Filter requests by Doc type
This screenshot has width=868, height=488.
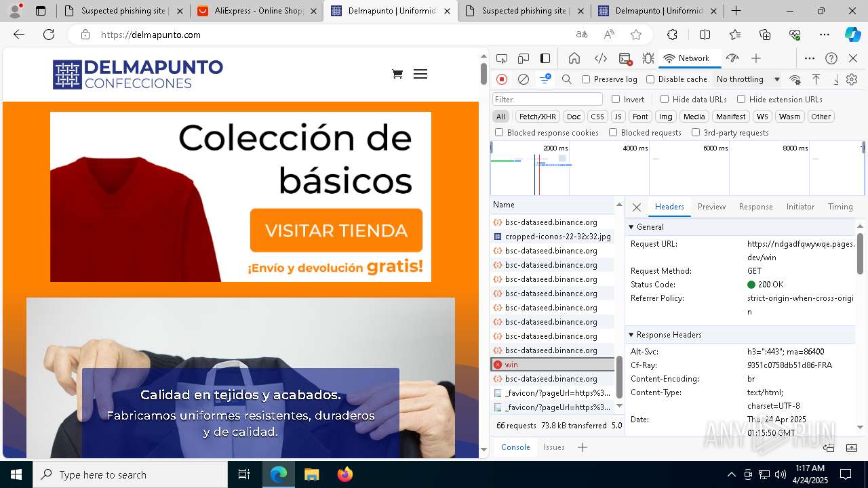click(574, 117)
